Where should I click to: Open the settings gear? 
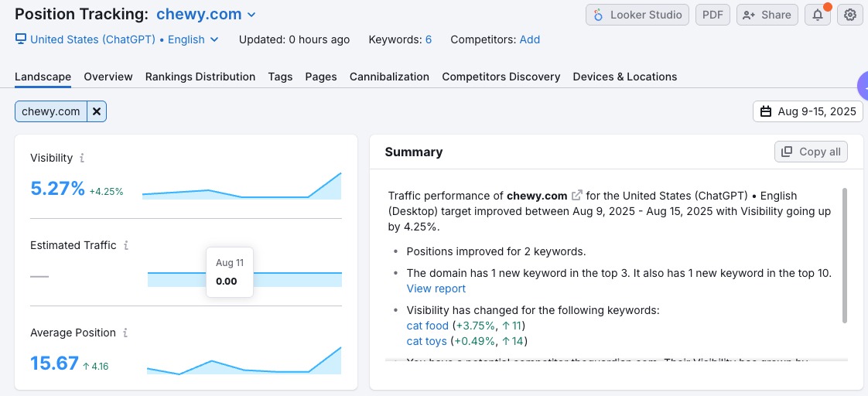click(850, 15)
